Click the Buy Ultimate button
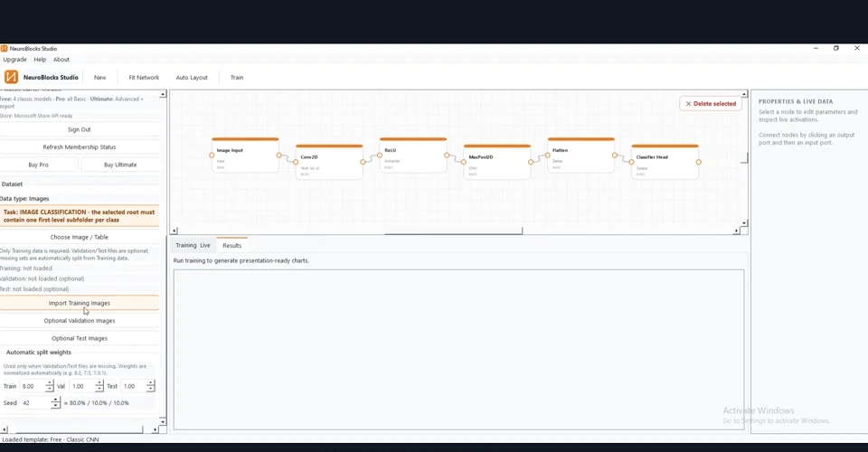This screenshot has width=868, height=452. [x=120, y=165]
